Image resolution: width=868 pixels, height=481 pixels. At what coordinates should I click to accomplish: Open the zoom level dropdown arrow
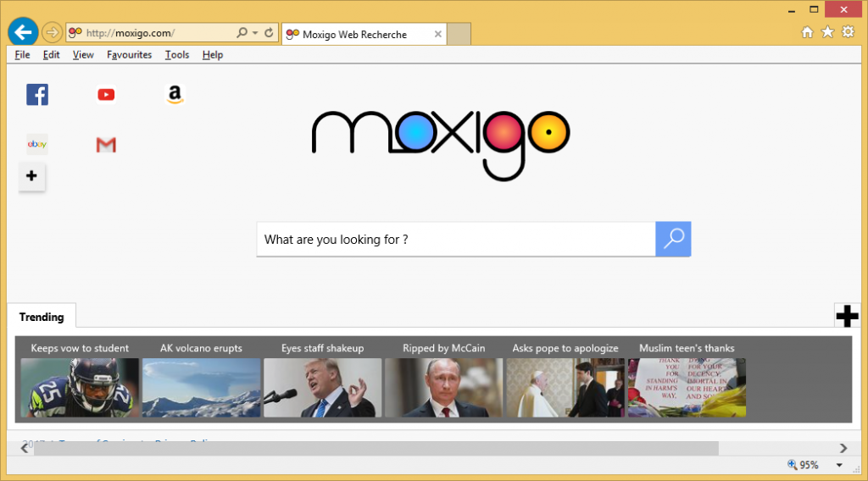pos(839,465)
